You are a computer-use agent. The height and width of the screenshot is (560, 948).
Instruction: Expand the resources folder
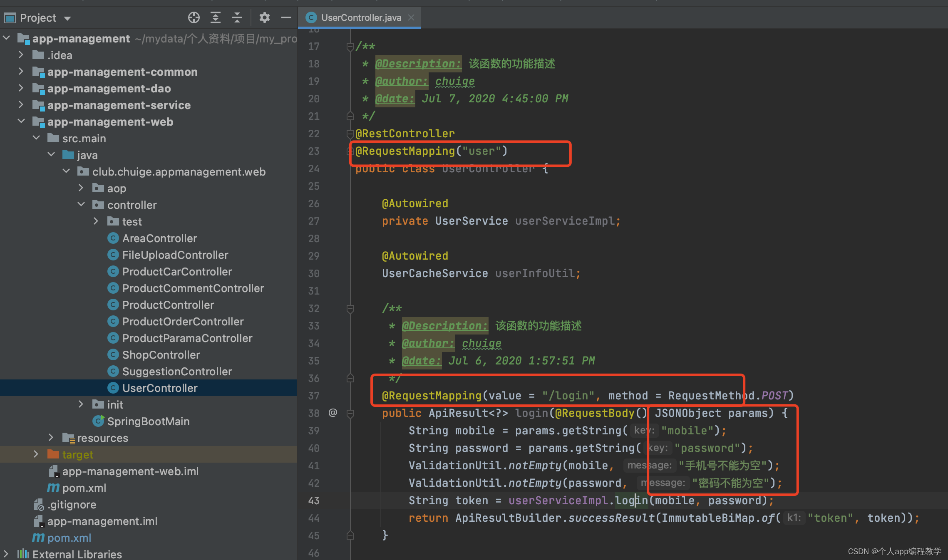point(51,438)
